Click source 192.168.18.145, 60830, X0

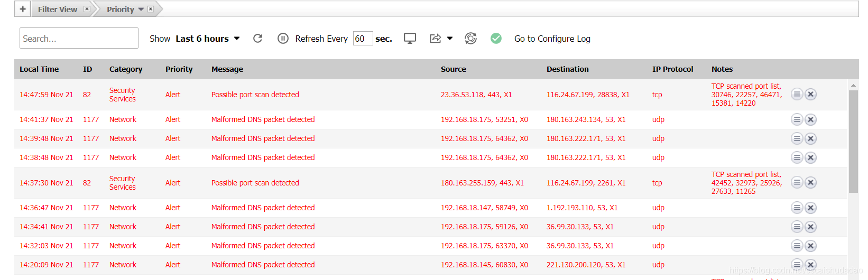[484, 265]
